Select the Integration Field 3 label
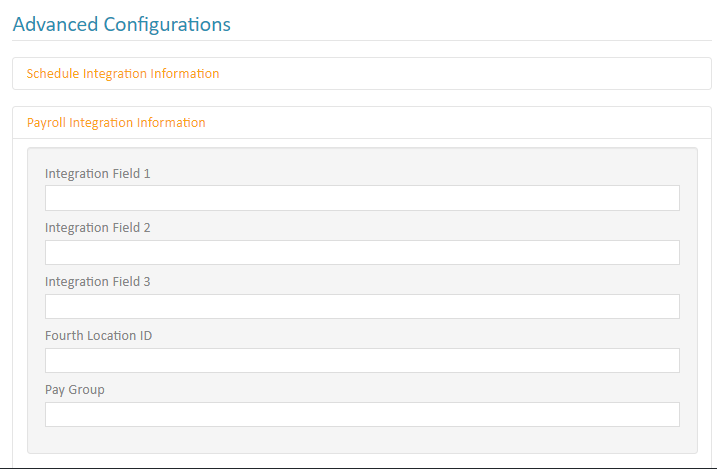This screenshot has width=717, height=469. [x=97, y=282]
